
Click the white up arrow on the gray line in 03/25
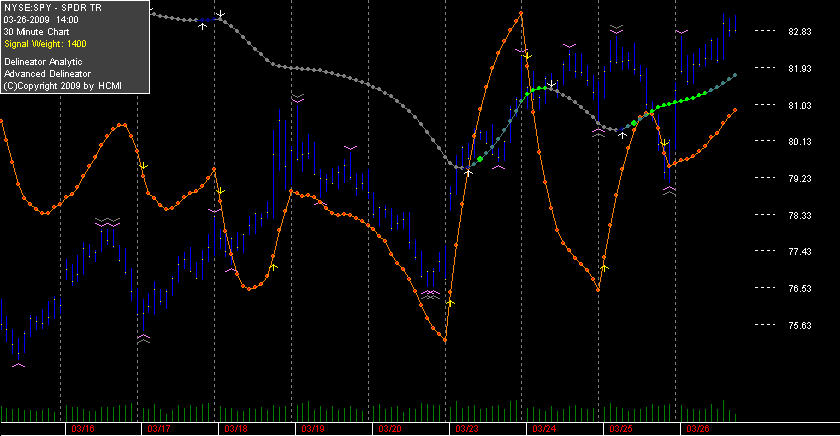(622, 134)
